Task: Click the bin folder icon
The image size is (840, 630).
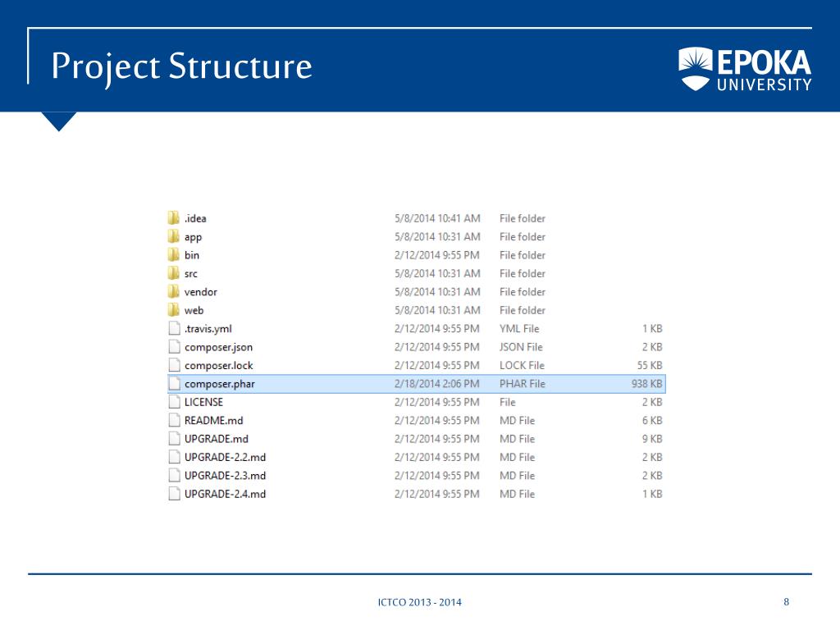Action: [x=173, y=254]
